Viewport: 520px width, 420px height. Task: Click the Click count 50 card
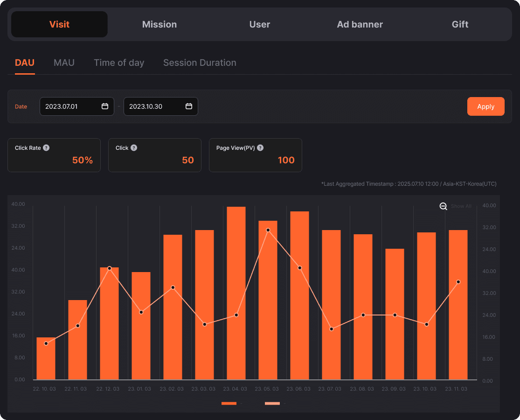pos(155,155)
